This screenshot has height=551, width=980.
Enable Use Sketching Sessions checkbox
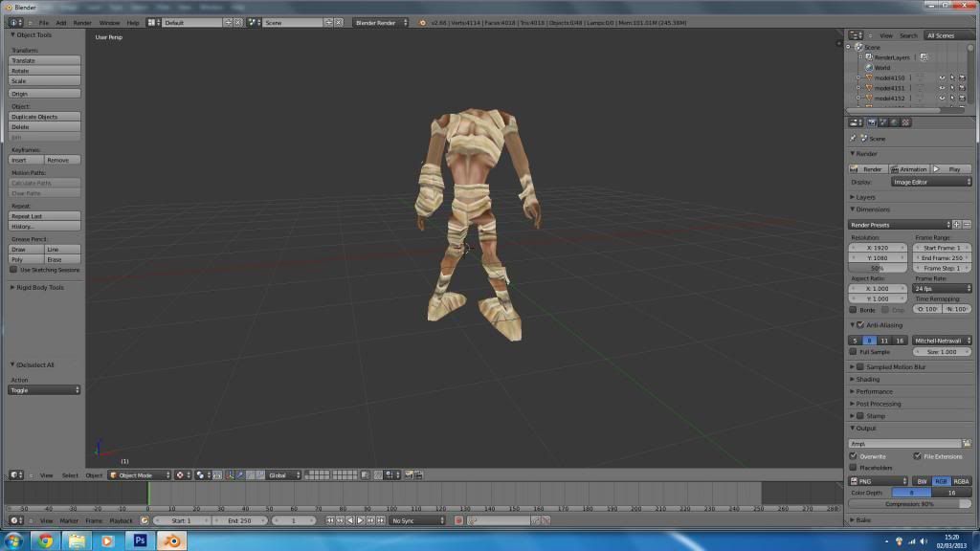(13, 270)
